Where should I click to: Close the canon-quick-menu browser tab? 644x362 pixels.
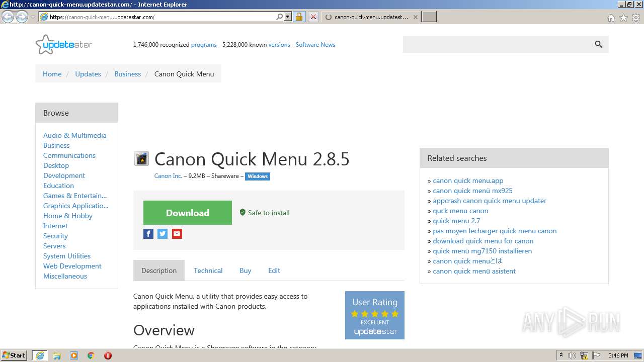pos(416,17)
